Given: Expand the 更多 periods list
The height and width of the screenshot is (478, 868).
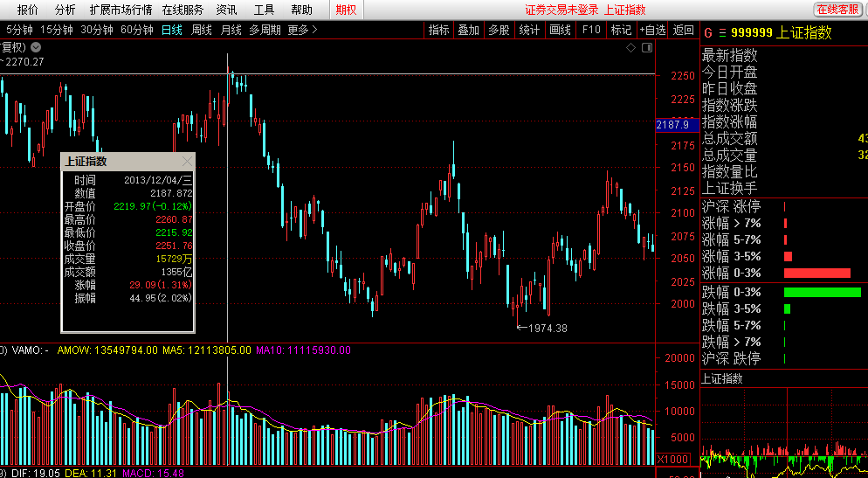Looking at the screenshot, I should 302,30.
